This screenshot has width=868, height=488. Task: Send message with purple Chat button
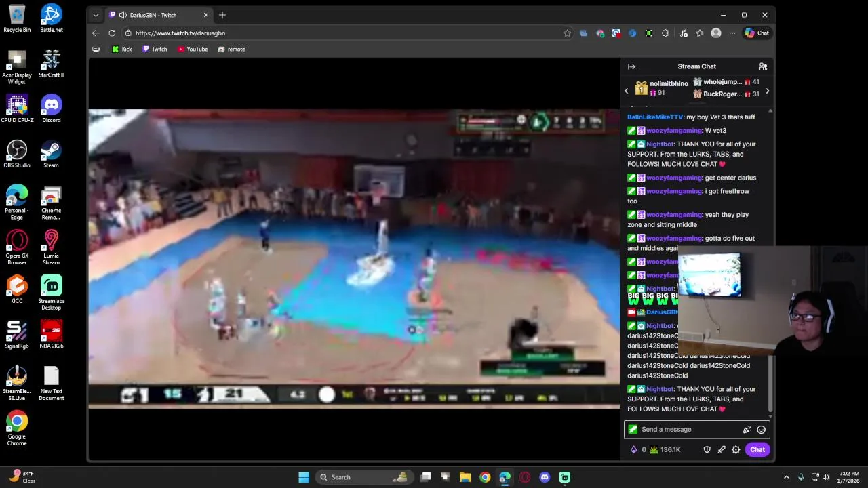pyautogui.click(x=757, y=449)
